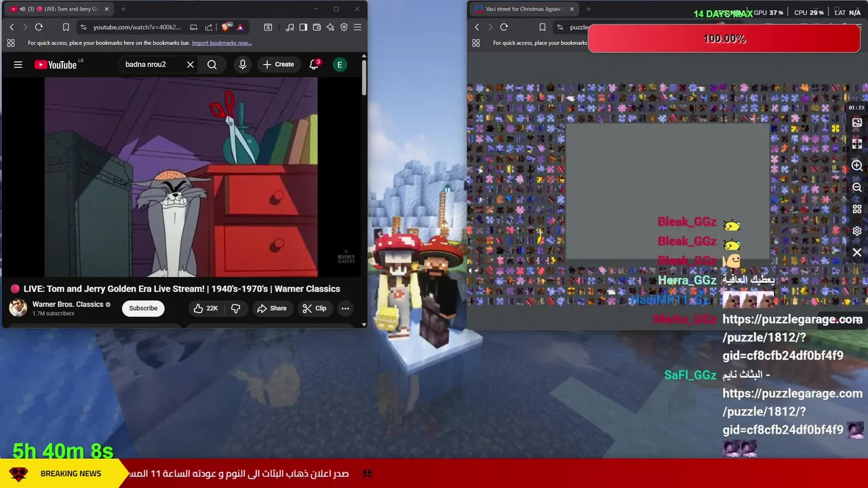Click the scrollbar down arrow in YouTube window

pyautogui.click(x=363, y=324)
